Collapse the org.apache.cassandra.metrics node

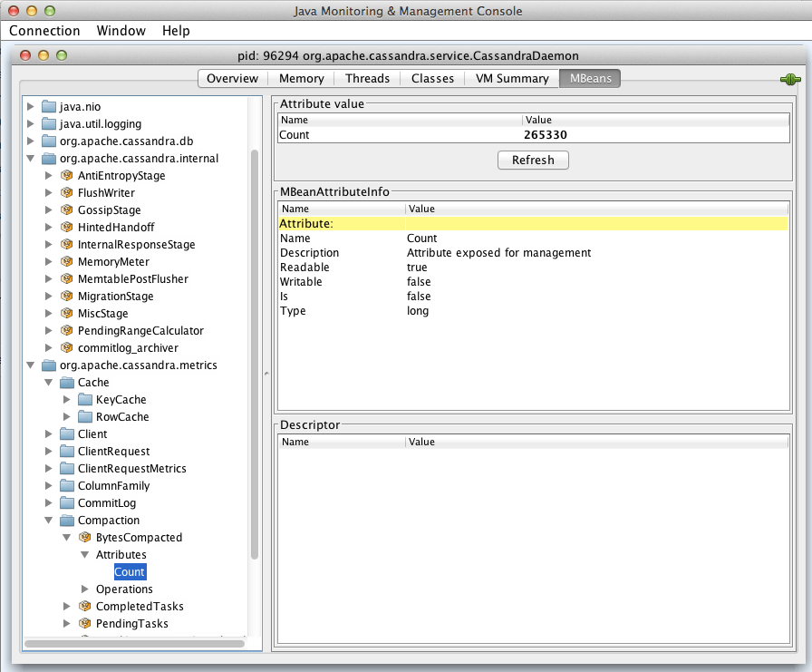[x=31, y=365]
